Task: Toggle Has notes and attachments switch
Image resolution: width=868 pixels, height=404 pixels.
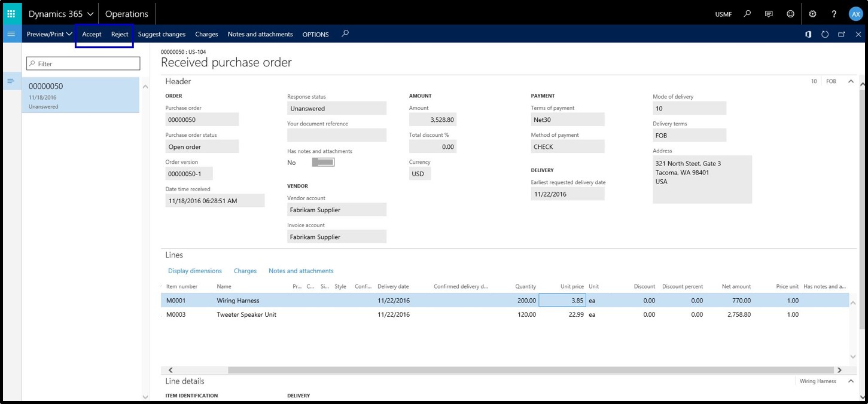Action: (x=323, y=163)
